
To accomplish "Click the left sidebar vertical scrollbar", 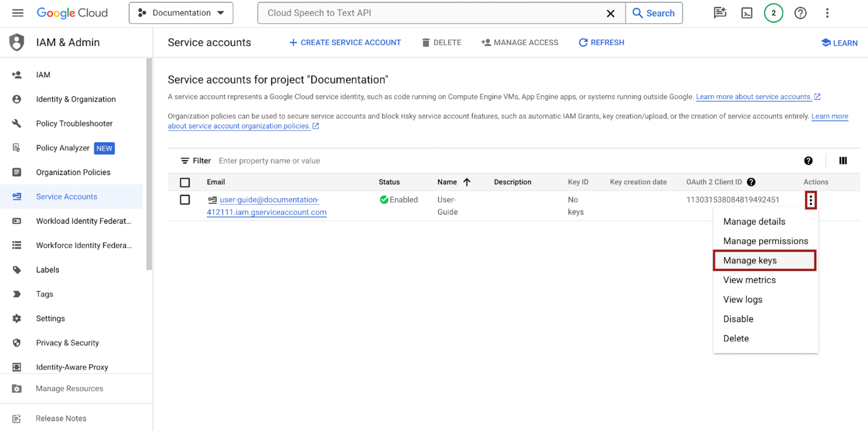I will pyautogui.click(x=149, y=164).
